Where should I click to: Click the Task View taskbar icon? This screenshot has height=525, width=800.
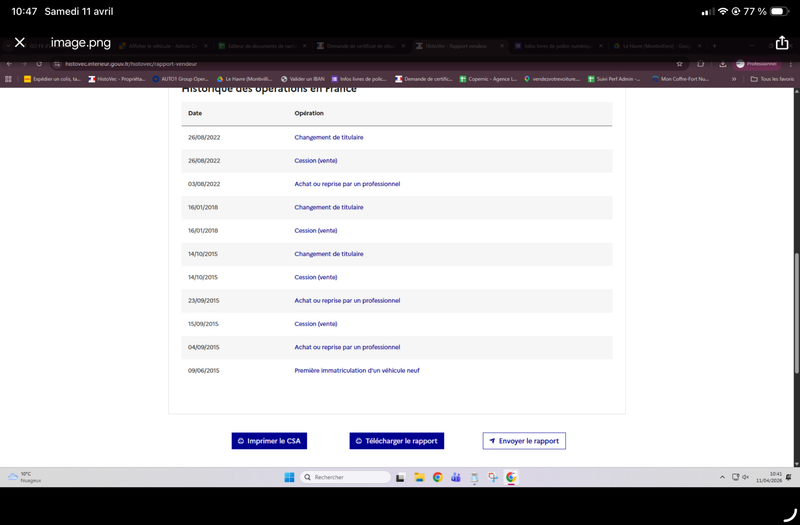click(x=401, y=478)
